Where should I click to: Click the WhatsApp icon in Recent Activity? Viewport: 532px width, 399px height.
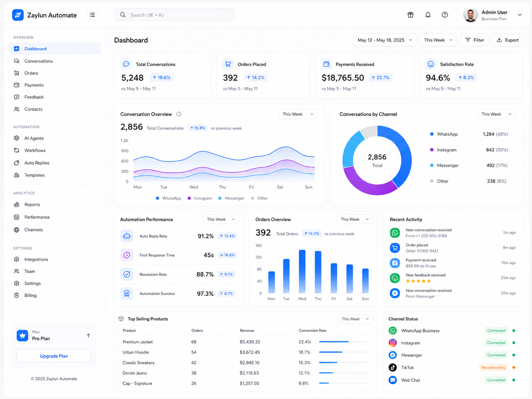(395, 233)
